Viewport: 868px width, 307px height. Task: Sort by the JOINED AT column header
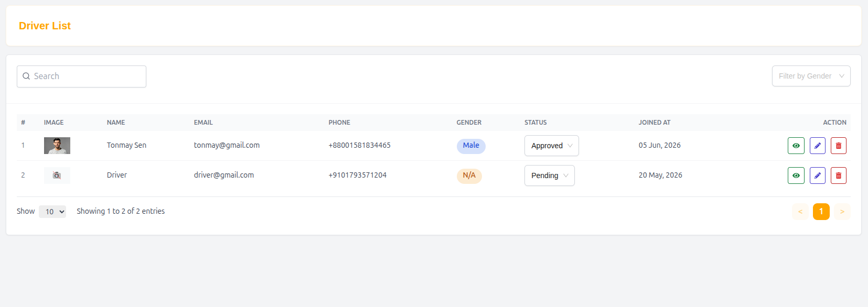pos(654,123)
